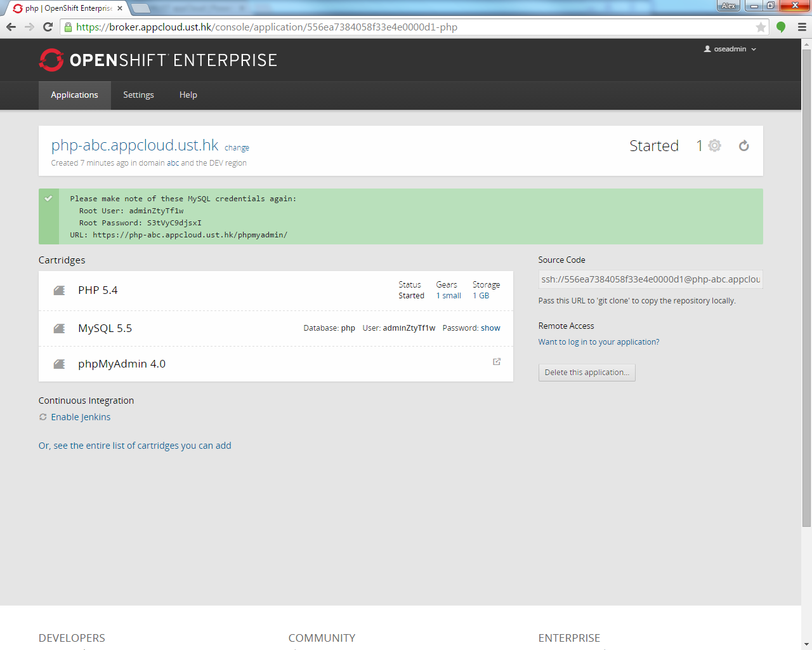The height and width of the screenshot is (650, 812).
Task: Go back to previous page
Action: pos(11,27)
